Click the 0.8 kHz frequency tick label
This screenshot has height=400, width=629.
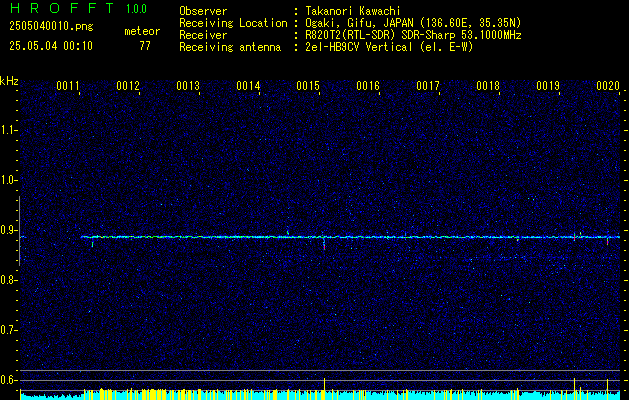point(8,280)
